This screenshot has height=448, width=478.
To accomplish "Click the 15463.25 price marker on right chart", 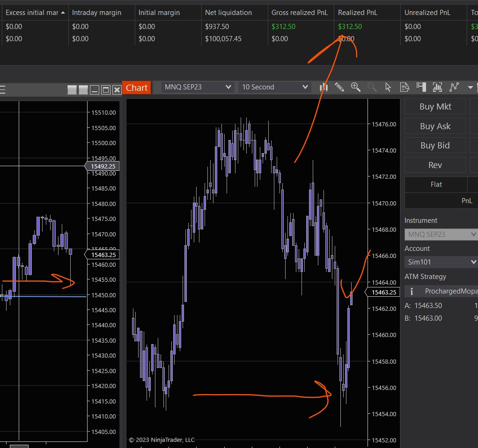I will (382, 292).
